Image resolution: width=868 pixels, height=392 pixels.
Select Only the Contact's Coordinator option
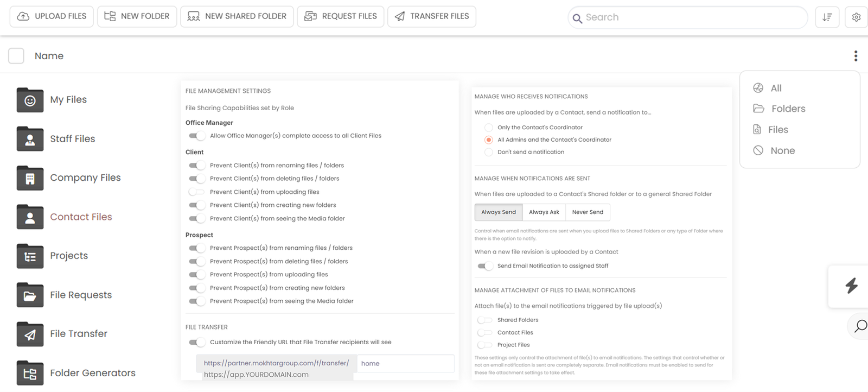click(488, 128)
